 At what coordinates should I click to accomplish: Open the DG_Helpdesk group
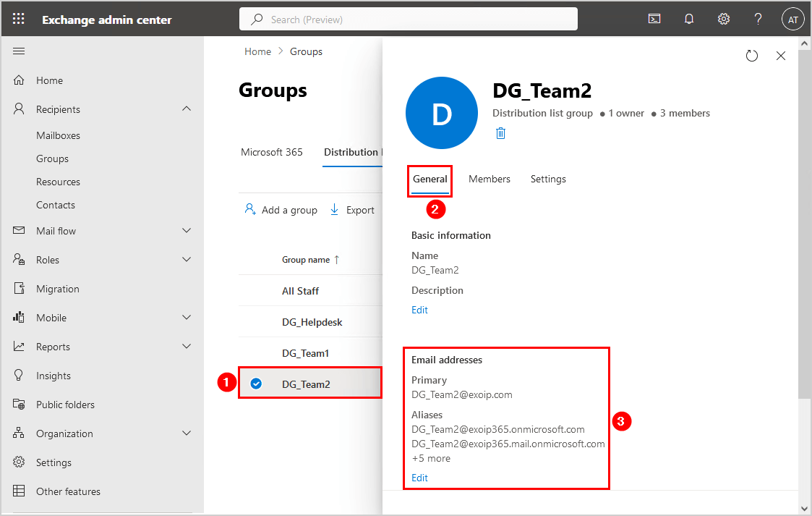coord(312,322)
